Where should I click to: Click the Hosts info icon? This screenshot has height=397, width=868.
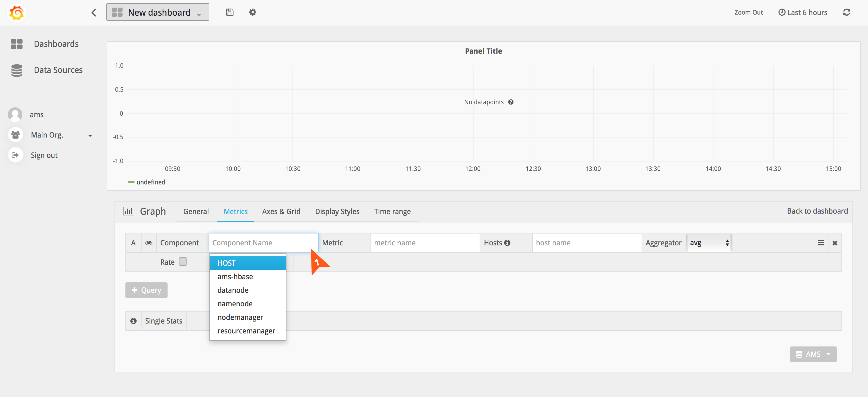[507, 243]
